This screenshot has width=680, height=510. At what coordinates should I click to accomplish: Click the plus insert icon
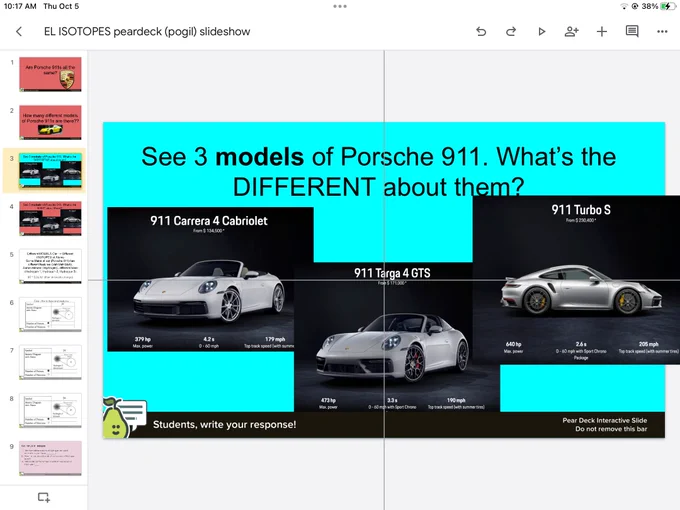click(602, 31)
